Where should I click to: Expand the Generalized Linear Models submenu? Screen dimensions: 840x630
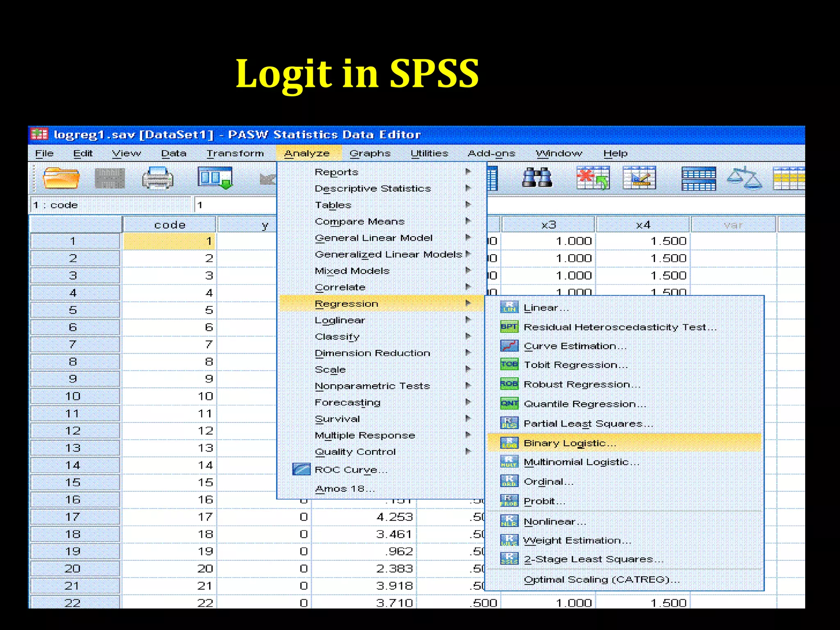pos(388,254)
